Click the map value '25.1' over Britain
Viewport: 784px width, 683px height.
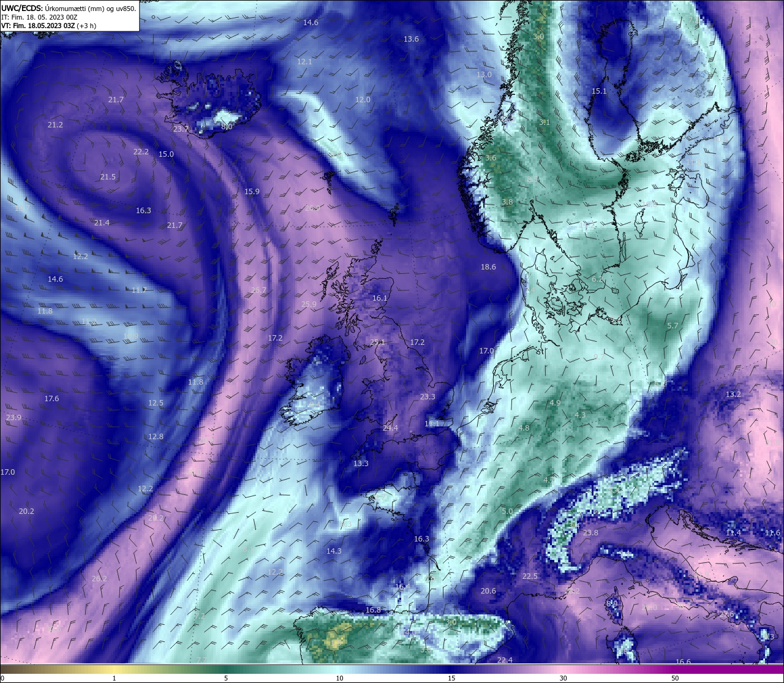coord(377,342)
